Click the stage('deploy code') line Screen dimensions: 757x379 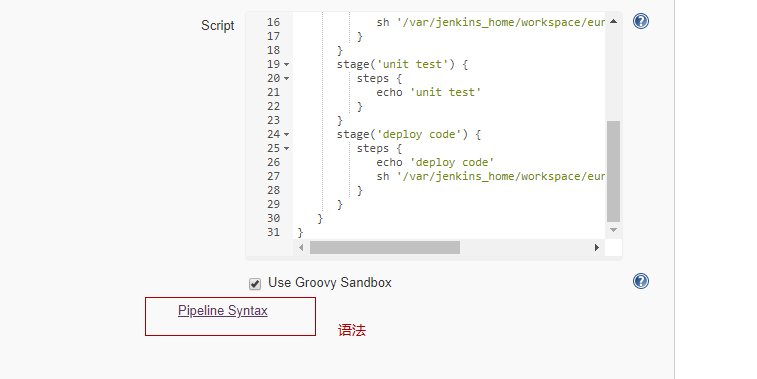pyautogui.click(x=408, y=134)
